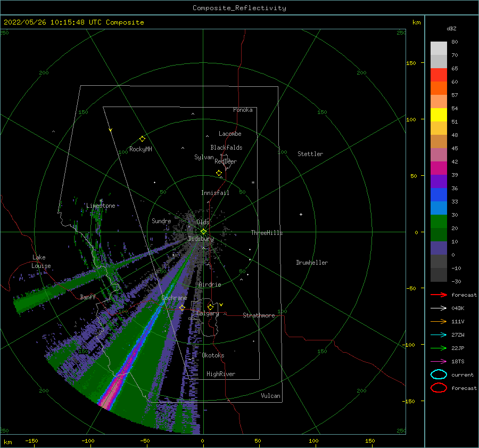
Task: Click the Sylvan label
Action: click(204, 157)
